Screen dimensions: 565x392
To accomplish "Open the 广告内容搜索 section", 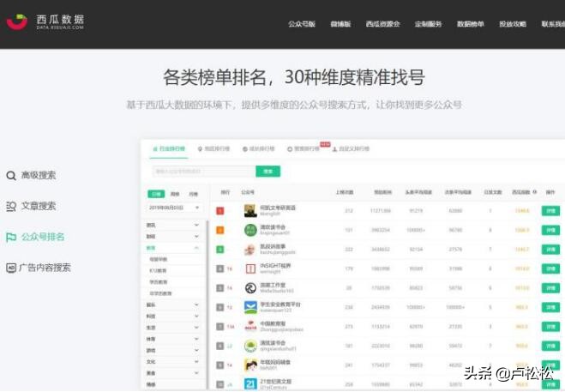I will [39, 268].
